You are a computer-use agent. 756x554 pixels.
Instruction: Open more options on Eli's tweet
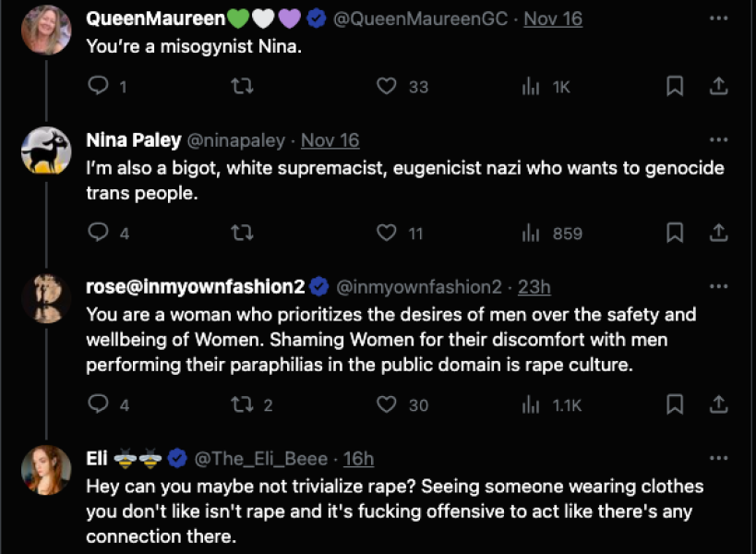point(718,459)
